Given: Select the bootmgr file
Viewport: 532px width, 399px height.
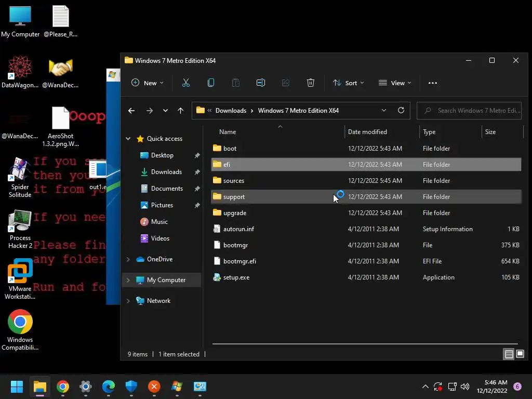Looking at the screenshot, I should 366,245.
